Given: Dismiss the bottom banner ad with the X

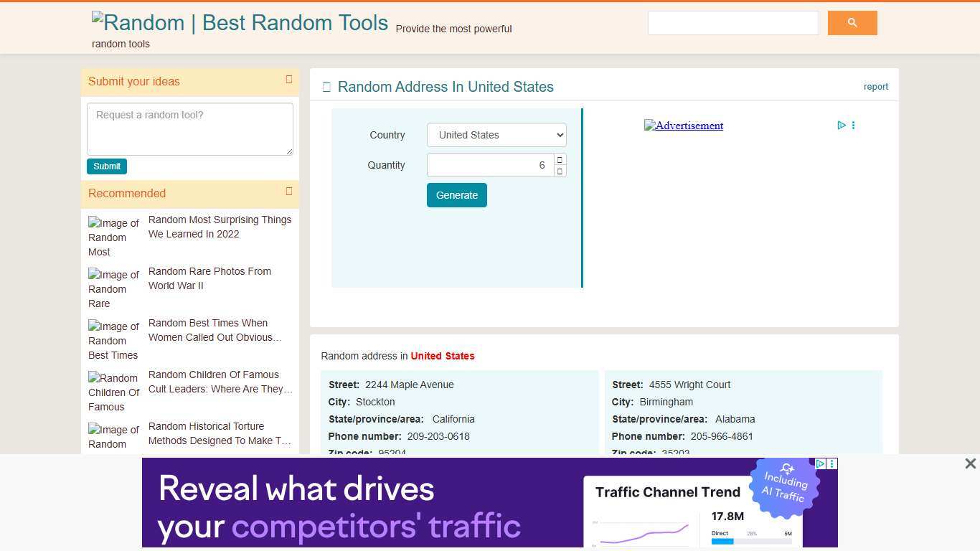Looking at the screenshot, I should pyautogui.click(x=970, y=463).
